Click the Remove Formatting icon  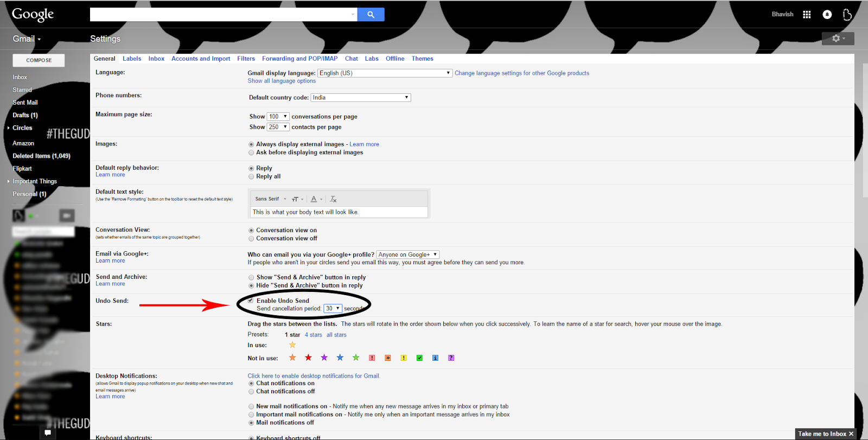(333, 199)
